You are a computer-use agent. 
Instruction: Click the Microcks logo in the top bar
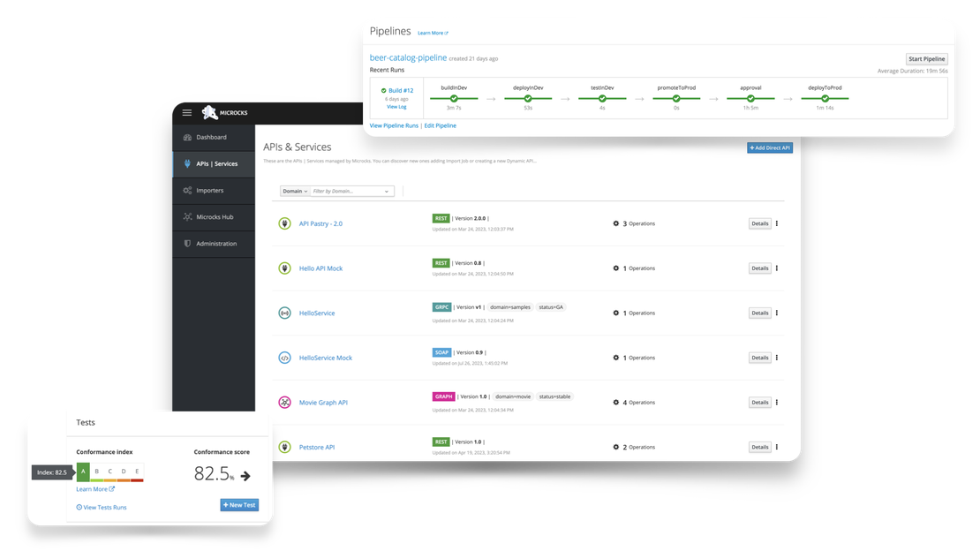coord(210,112)
